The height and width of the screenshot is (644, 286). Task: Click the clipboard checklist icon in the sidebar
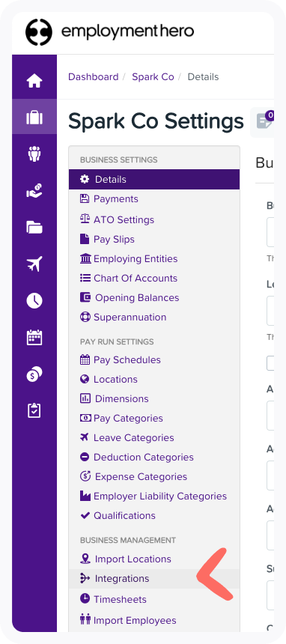(x=34, y=410)
